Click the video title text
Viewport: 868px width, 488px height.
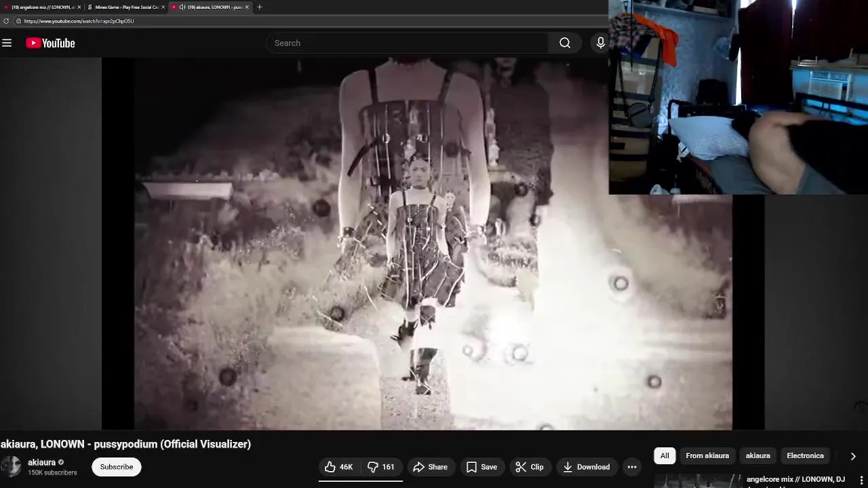[125, 444]
